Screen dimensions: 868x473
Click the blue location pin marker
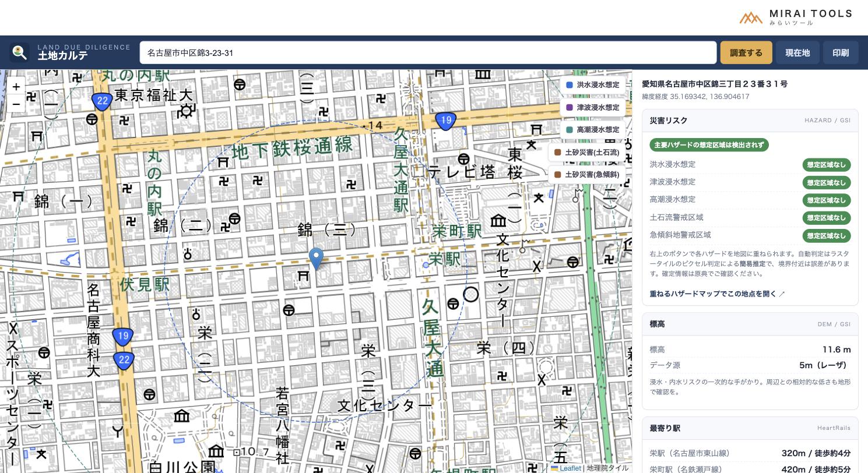point(316,259)
